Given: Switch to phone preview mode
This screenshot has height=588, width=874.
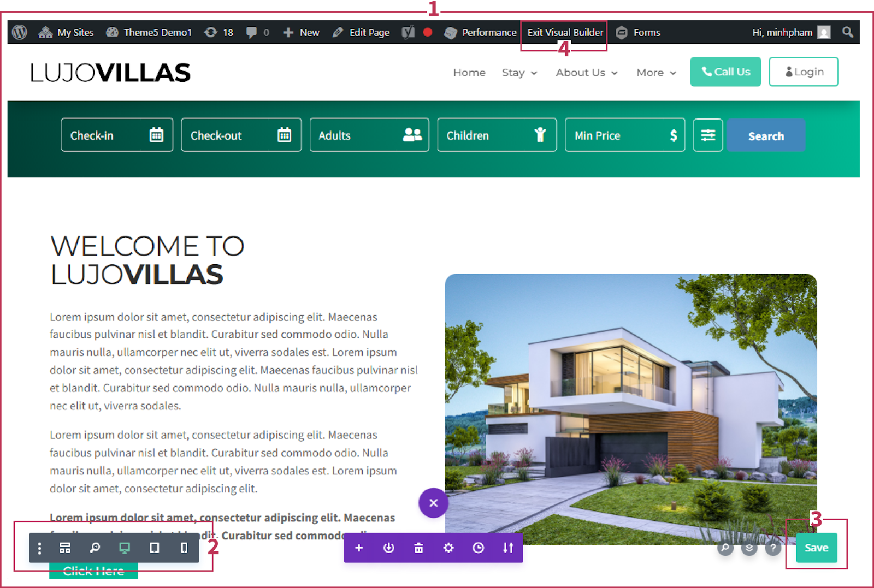Looking at the screenshot, I should click(x=184, y=548).
